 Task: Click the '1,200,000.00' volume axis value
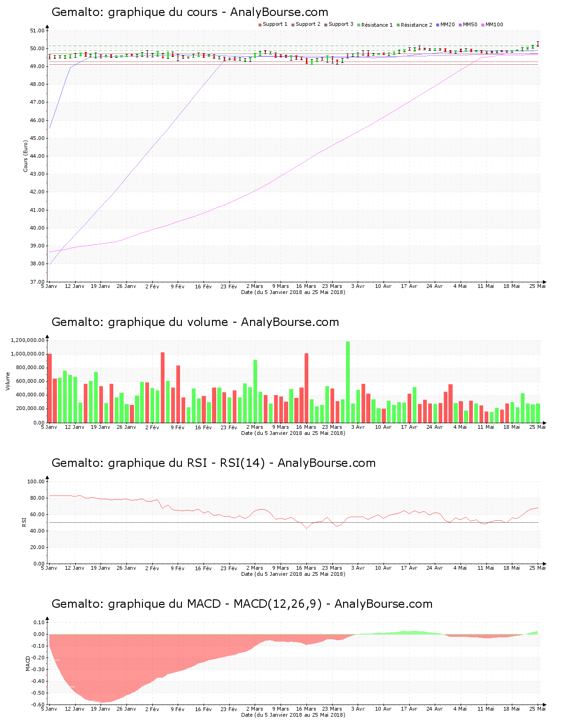27,340
